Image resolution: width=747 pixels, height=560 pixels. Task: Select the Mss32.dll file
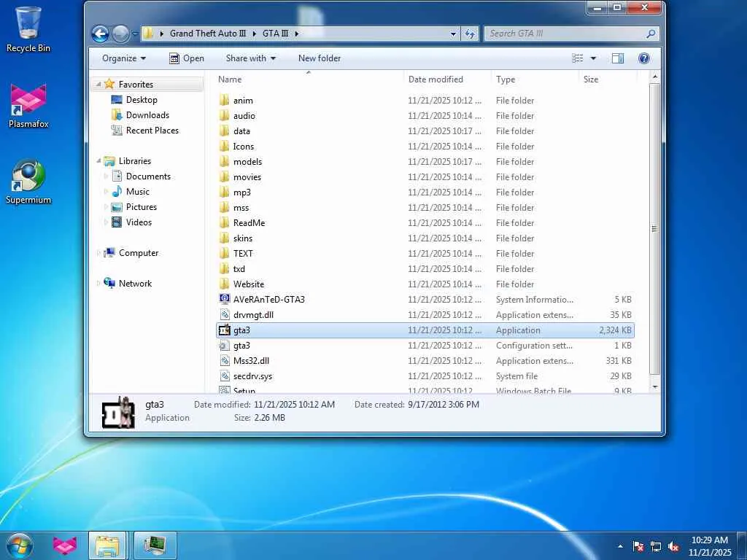pyautogui.click(x=425, y=360)
